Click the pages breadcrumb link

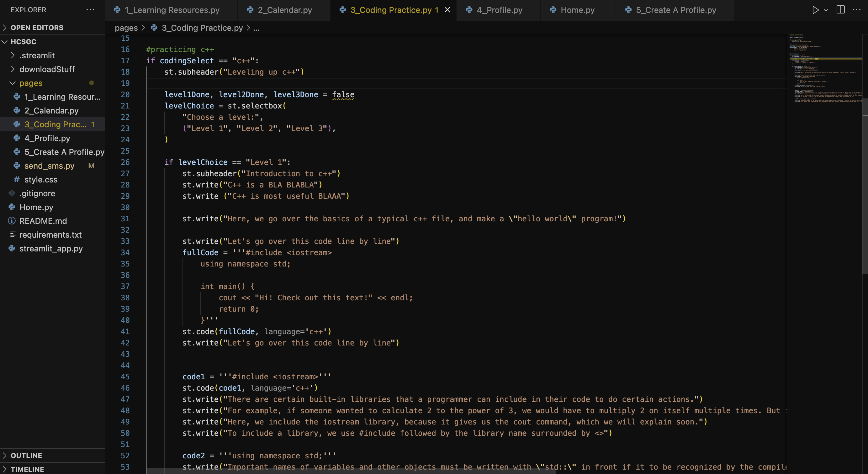coord(126,28)
